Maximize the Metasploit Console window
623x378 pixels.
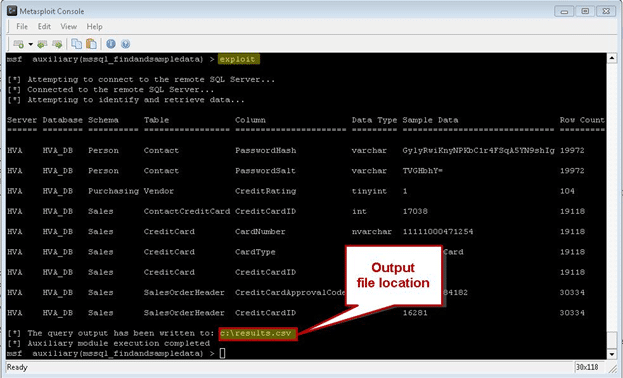[x=585, y=11]
